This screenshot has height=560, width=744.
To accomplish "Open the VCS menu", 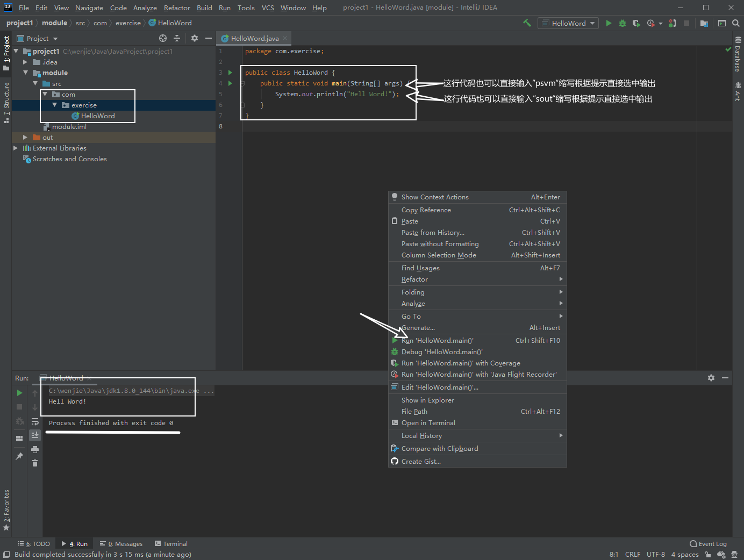I will click(x=268, y=8).
